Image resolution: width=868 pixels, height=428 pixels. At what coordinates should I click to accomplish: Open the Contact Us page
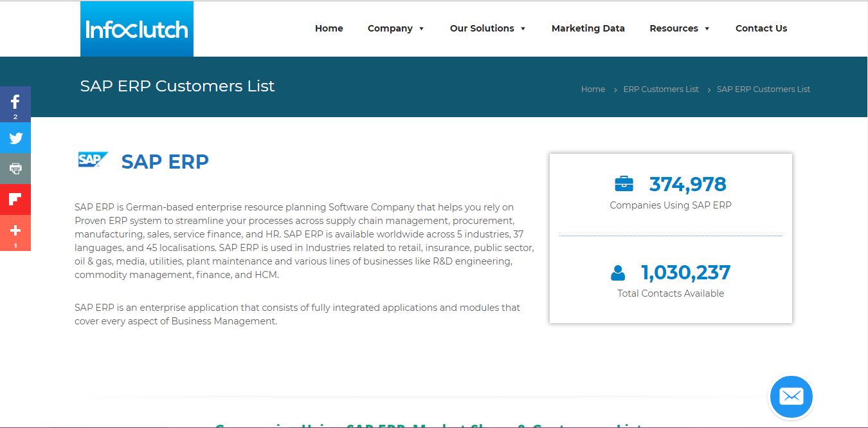[761, 28]
